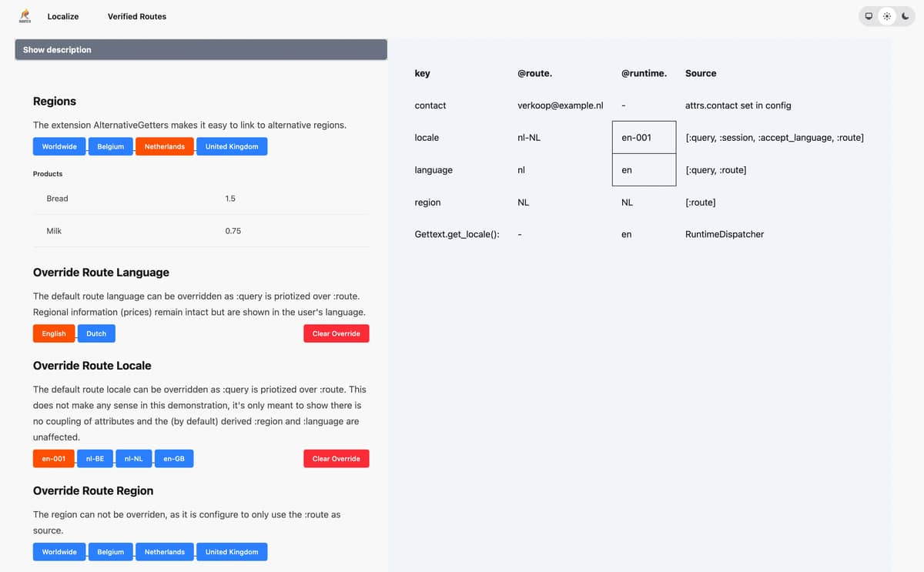The image size is (924, 572).
Task: Click the verkoop@example.nl contact value
Action: click(560, 105)
